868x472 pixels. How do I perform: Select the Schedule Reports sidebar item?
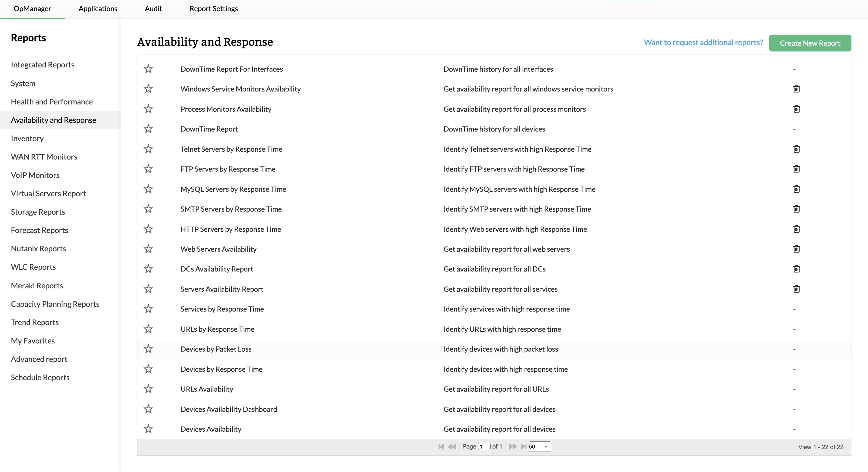[40, 377]
